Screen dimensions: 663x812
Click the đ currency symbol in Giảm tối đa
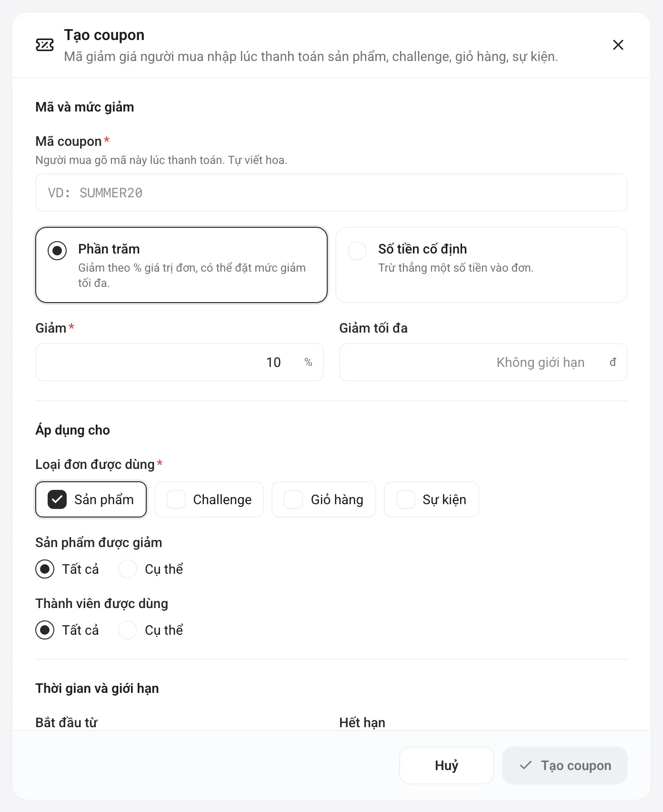click(x=613, y=362)
